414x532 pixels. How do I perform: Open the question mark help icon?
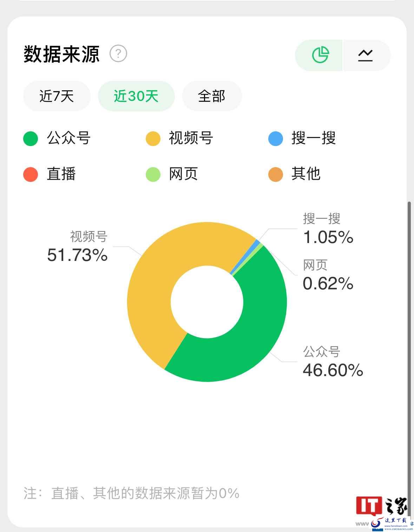[x=118, y=54]
